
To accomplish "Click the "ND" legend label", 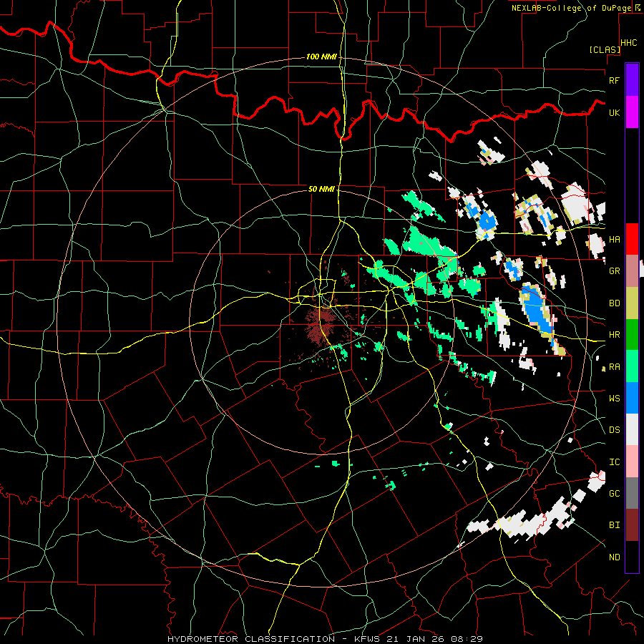I will 614,557.
